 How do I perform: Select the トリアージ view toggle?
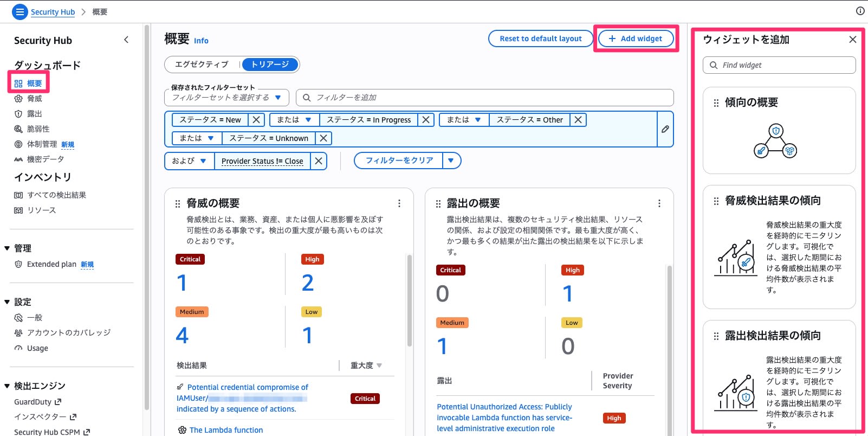tap(270, 65)
